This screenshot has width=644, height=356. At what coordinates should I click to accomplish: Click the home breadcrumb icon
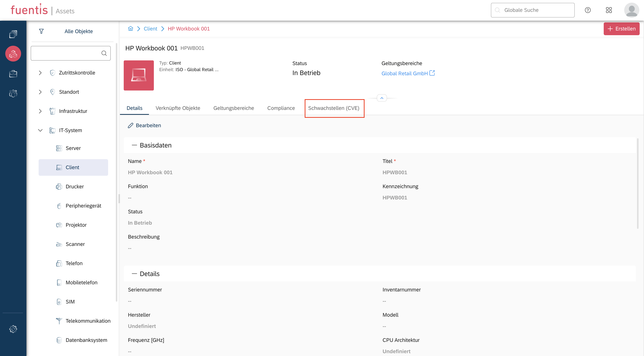click(130, 28)
